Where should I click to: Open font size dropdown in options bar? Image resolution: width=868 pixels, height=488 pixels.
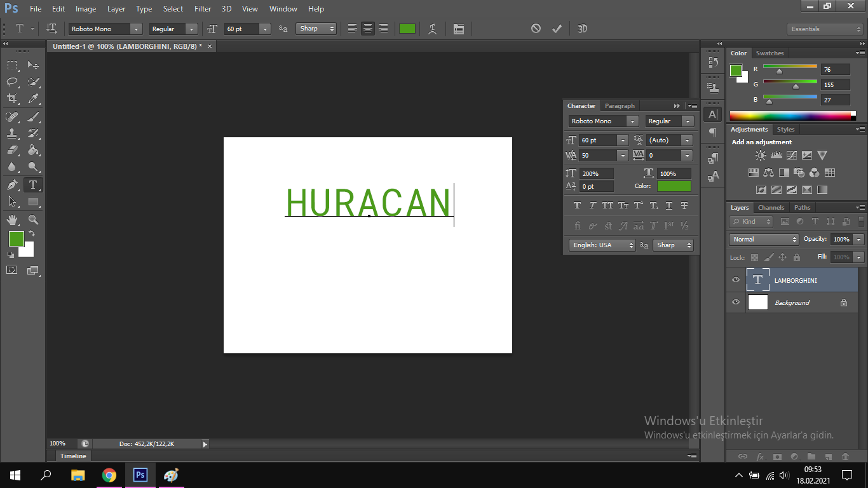(x=265, y=29)
